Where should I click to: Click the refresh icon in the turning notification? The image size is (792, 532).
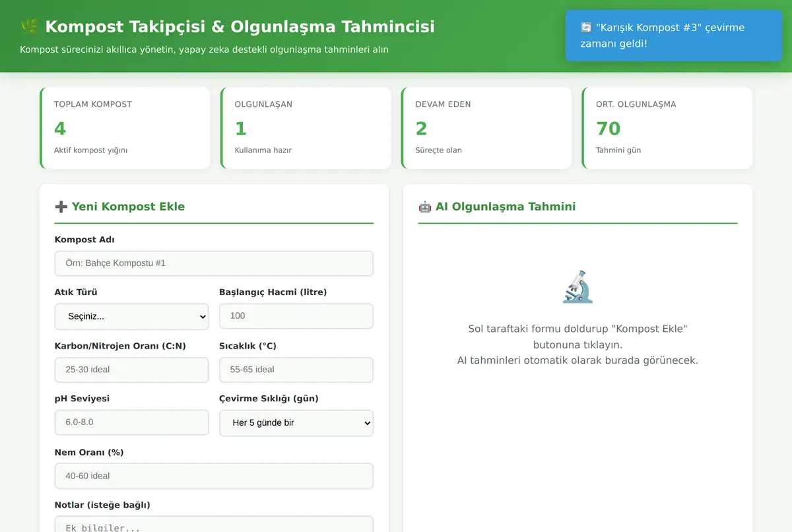[x=586, y=28]
